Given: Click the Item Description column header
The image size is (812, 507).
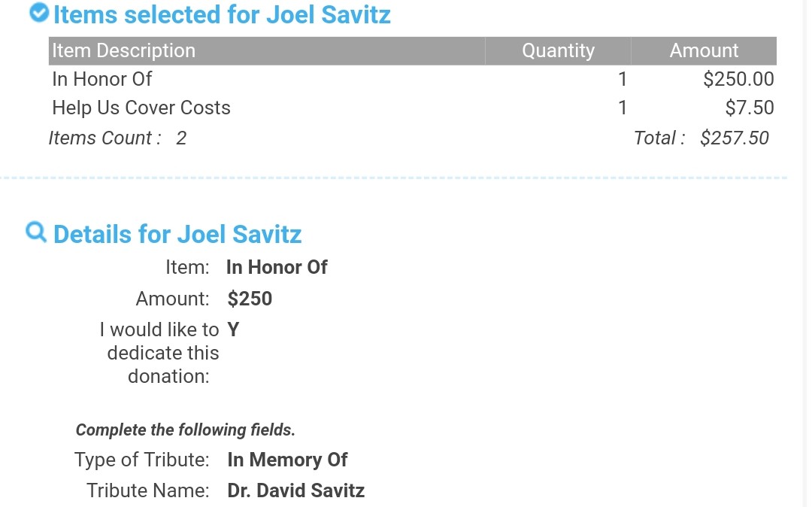Looking at the screenshot, I should pyautogui.click(x=124, y=50).
